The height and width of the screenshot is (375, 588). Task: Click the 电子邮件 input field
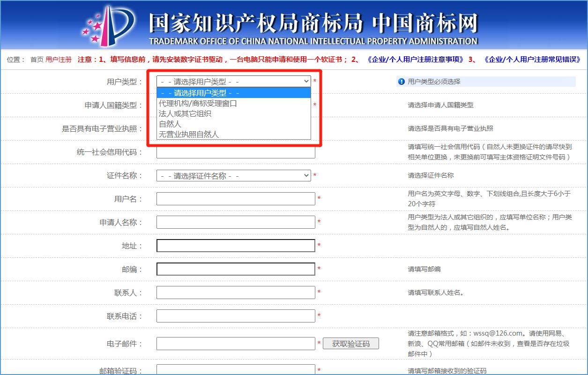(234, 343)
